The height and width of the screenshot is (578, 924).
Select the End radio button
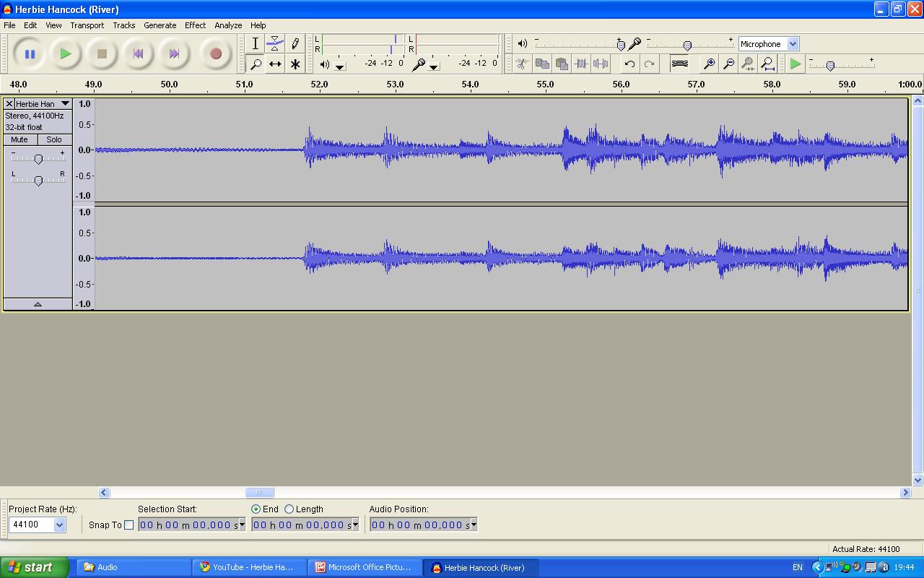256,509
